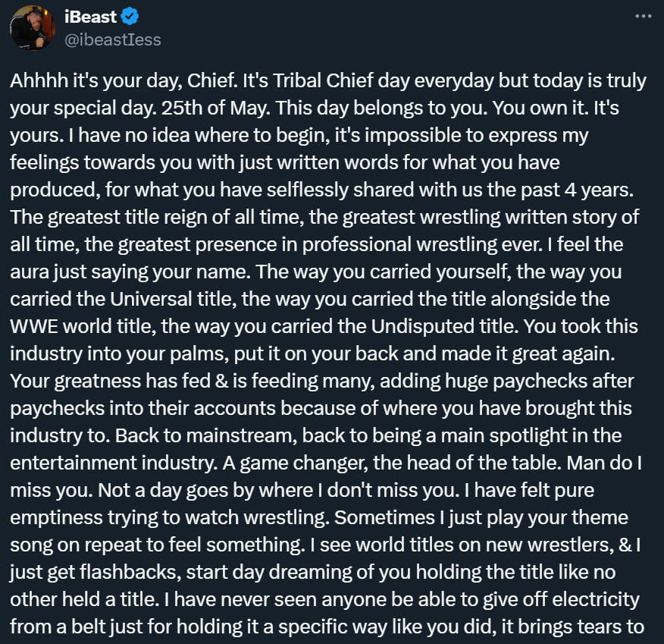Image resolution: width=664 pixels, height=644 pixels.
Task: Click the text "25th of May."
Action: (x=215, y=108)
